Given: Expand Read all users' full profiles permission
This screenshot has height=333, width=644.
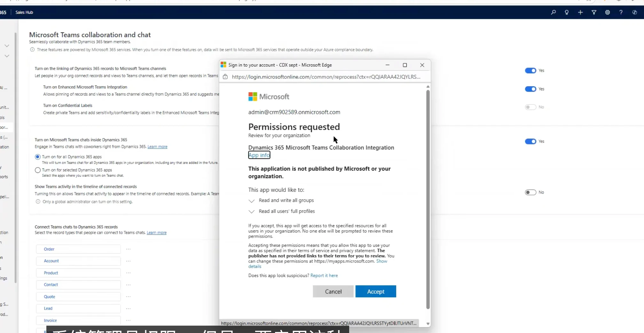Looking at the screenshot, I should [x=252, y=212].
